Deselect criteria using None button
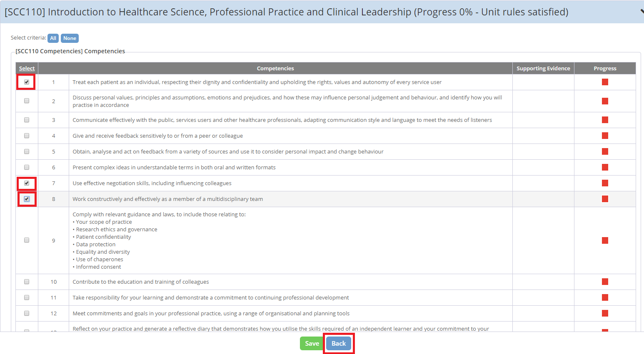The image size is (644, 354). tap(70, 38)
